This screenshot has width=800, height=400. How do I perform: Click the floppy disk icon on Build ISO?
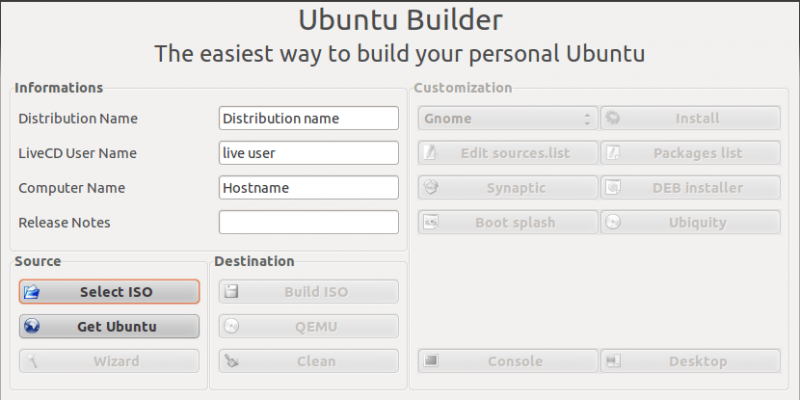(x=232, y=292)
